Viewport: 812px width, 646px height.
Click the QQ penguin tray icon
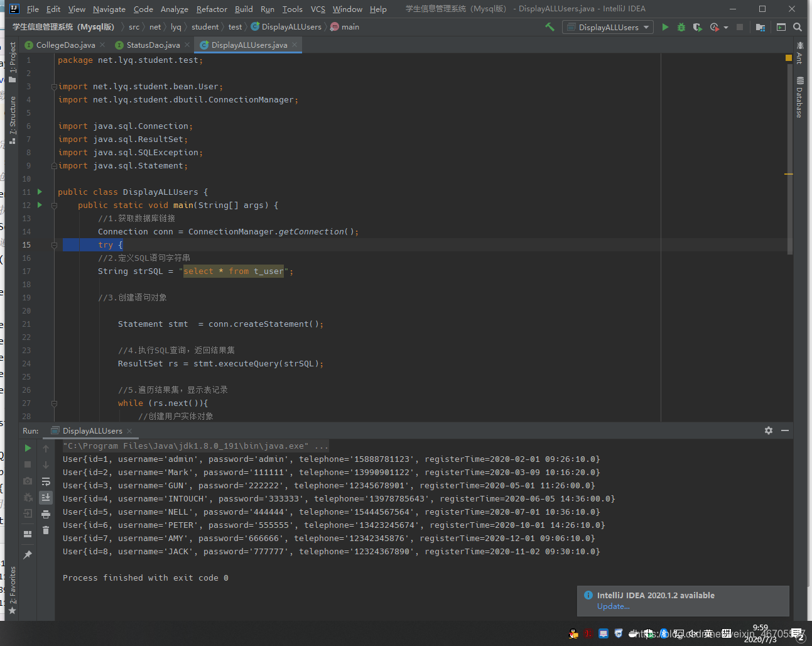(x=573, y=633)
